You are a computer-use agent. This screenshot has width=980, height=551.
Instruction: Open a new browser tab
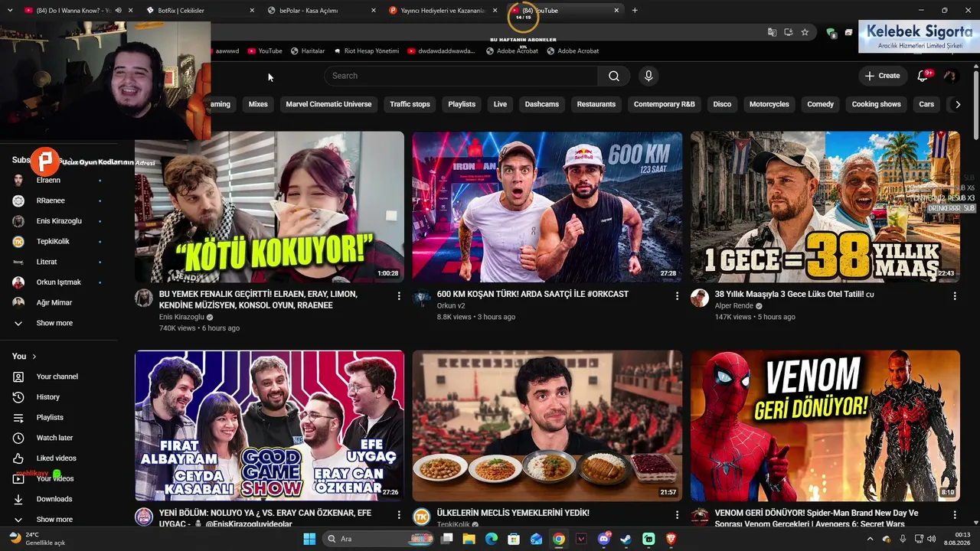(x=635, y=11)
